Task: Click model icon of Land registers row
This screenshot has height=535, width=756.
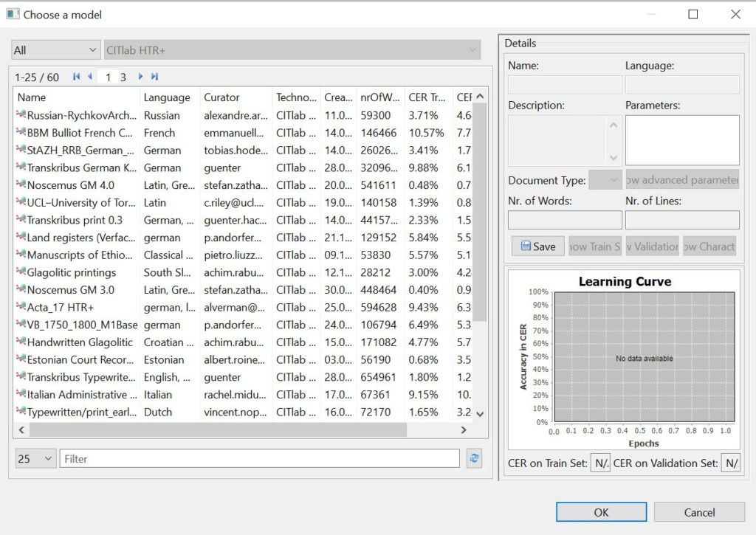Action: point(21,237)
